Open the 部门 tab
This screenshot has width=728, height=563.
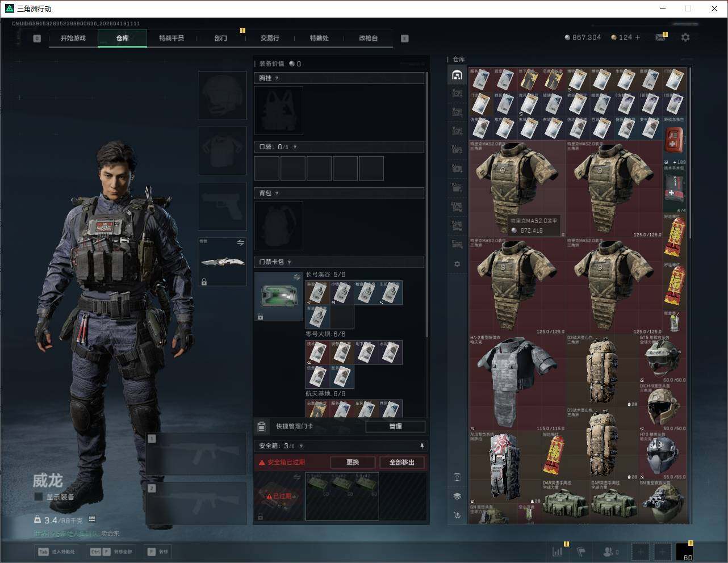[221, 38]
